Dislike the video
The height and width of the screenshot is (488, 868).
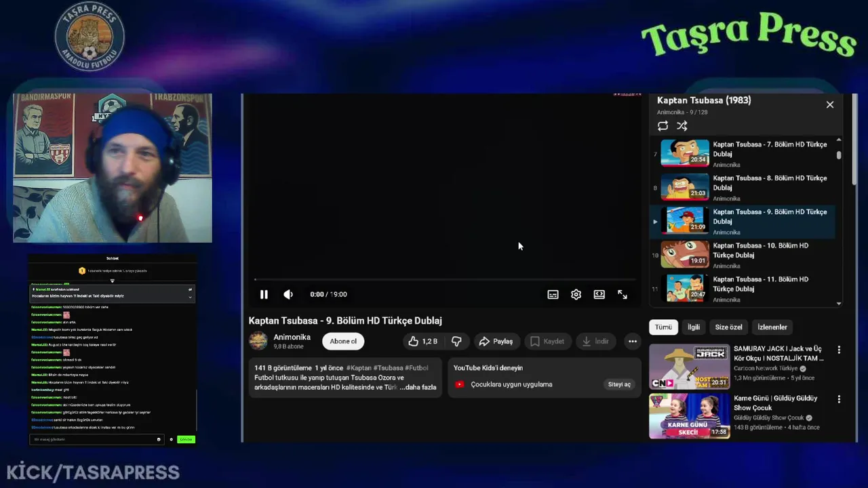point(456,341)
